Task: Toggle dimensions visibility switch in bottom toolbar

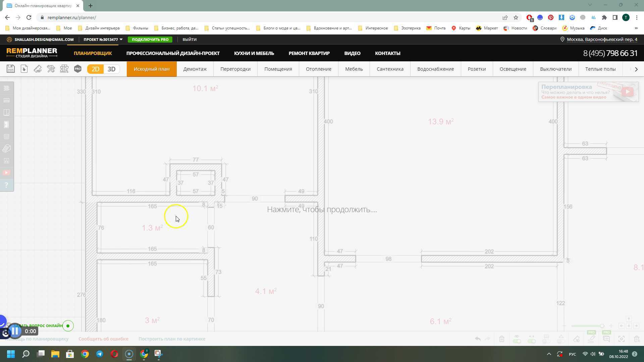Action: click(517, 341)
